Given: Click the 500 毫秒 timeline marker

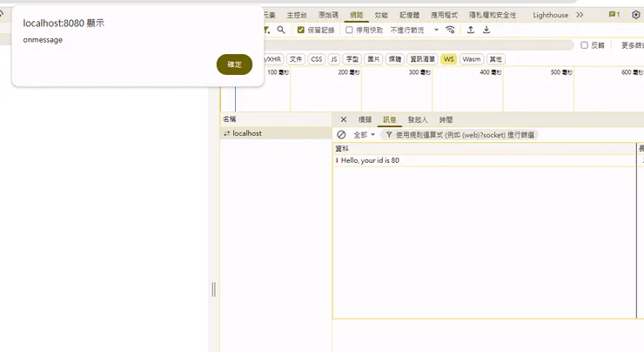Looking at the screenshot, I should pos(561,72).
